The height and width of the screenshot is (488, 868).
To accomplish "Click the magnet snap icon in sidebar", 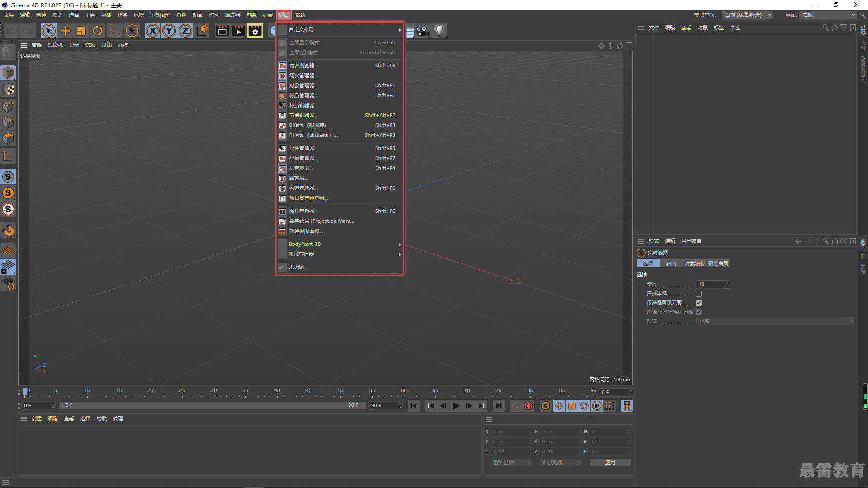I will click(x=8, y=230).
